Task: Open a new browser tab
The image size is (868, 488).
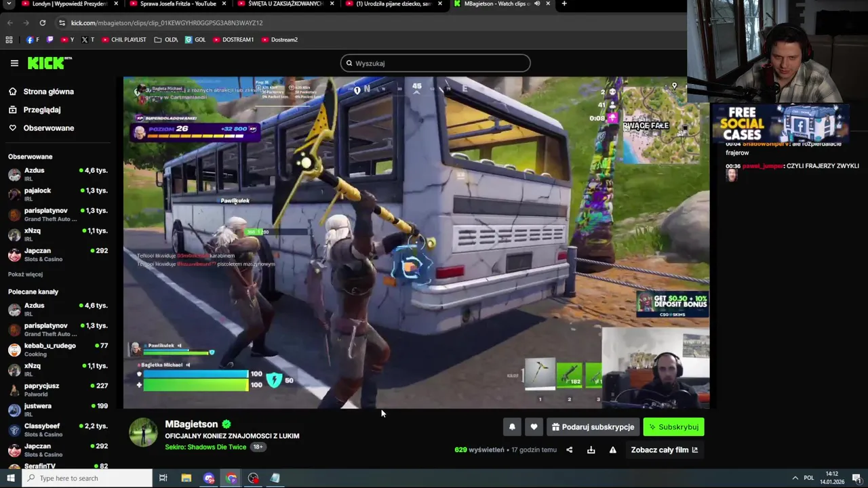Action: click(564, 3)
